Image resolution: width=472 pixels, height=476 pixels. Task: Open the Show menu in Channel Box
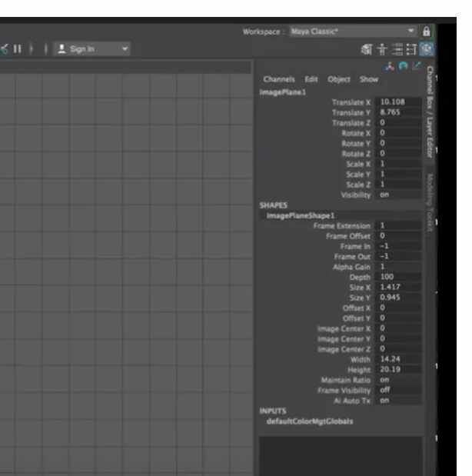click(x=369, y=79)
